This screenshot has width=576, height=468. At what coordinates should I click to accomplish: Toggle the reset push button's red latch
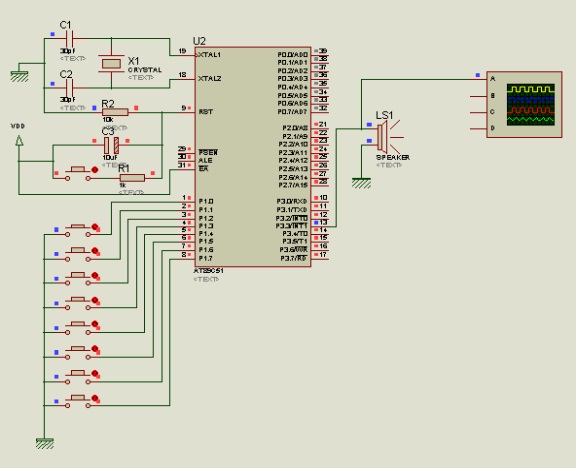95,170
